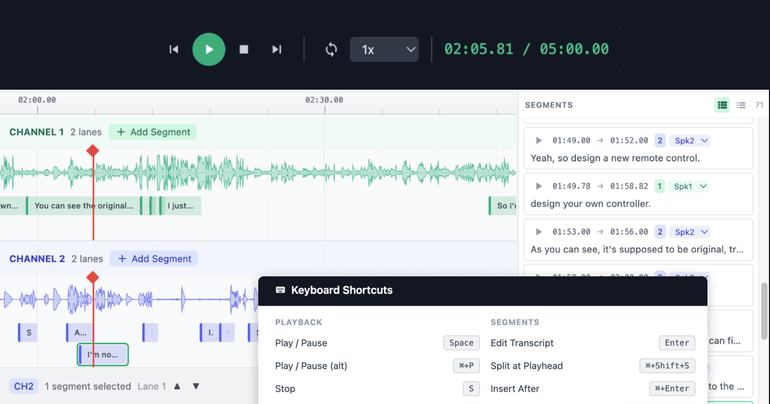The image size is (770, 404).
Task: Click the 02:05.81 / 05:00.00 time display
Action: pos(526,49)
